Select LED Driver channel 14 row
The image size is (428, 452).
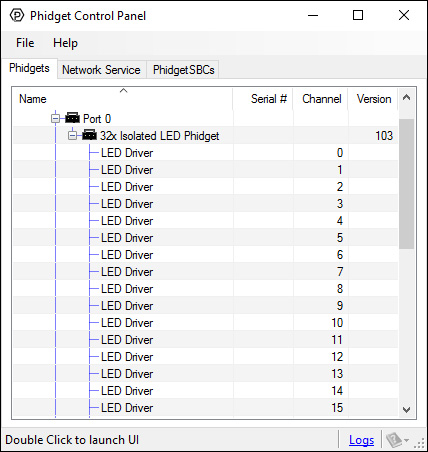click(206, 391)
